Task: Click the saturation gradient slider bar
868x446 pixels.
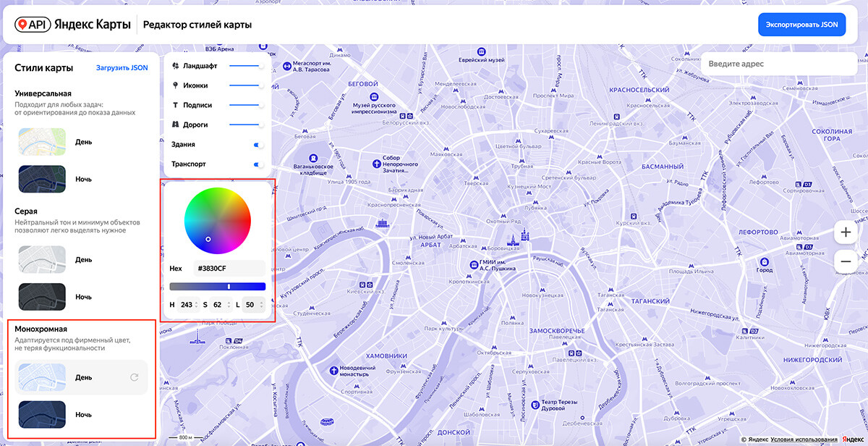Action: 218,286
